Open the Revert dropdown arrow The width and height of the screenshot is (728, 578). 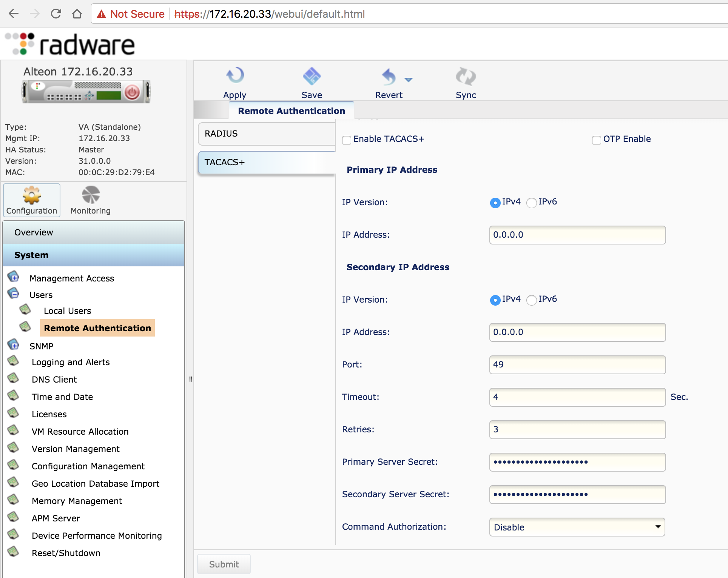[x=409, y=79]
